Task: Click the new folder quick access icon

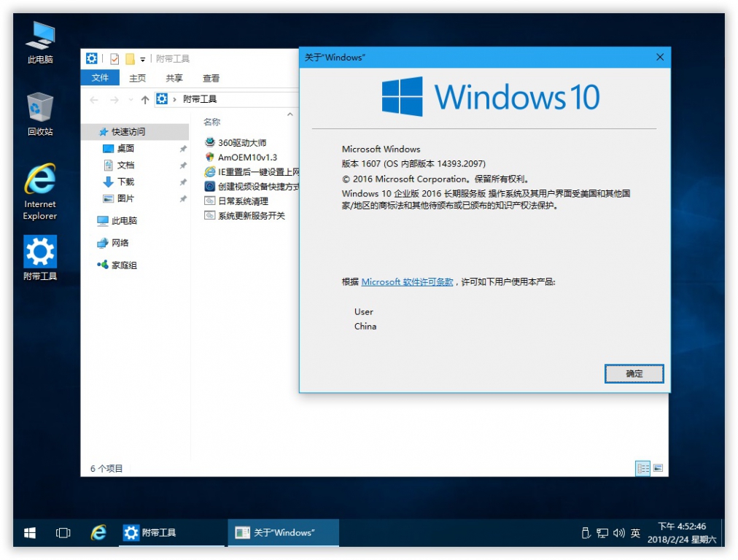Action: [130, 59]
